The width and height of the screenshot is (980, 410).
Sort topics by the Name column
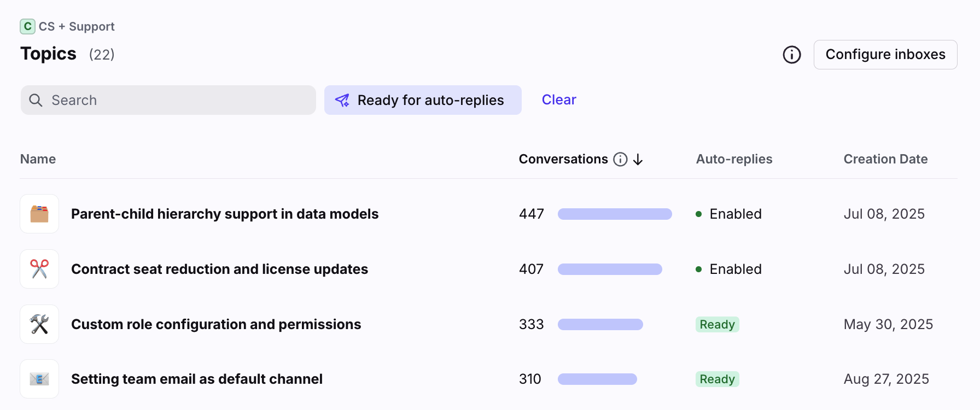point(38,159)
